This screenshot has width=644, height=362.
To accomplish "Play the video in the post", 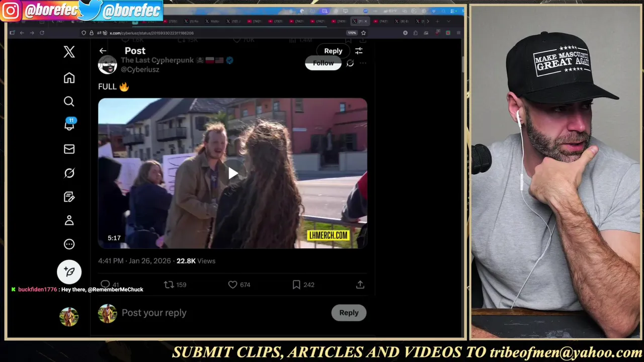I will click(x=232, y=173).
